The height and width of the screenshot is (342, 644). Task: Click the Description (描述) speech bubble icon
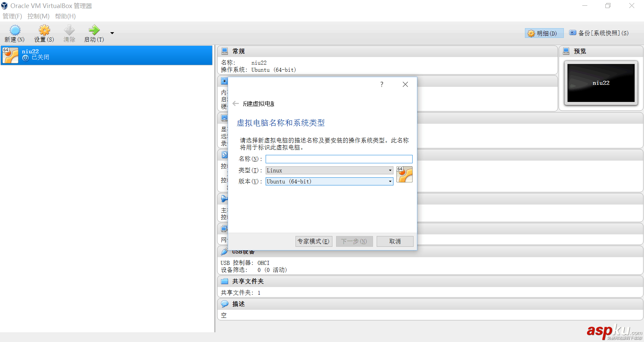[x=225, y=304]
